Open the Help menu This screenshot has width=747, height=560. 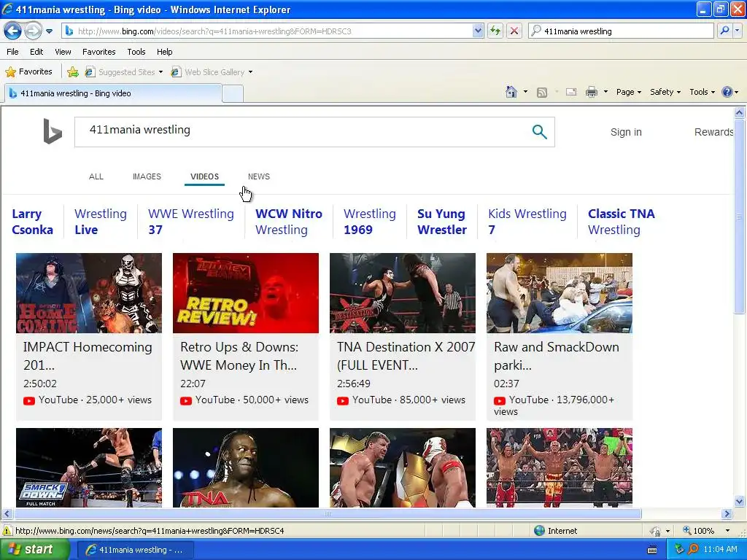pyautogui.click(x=165, y=52)
